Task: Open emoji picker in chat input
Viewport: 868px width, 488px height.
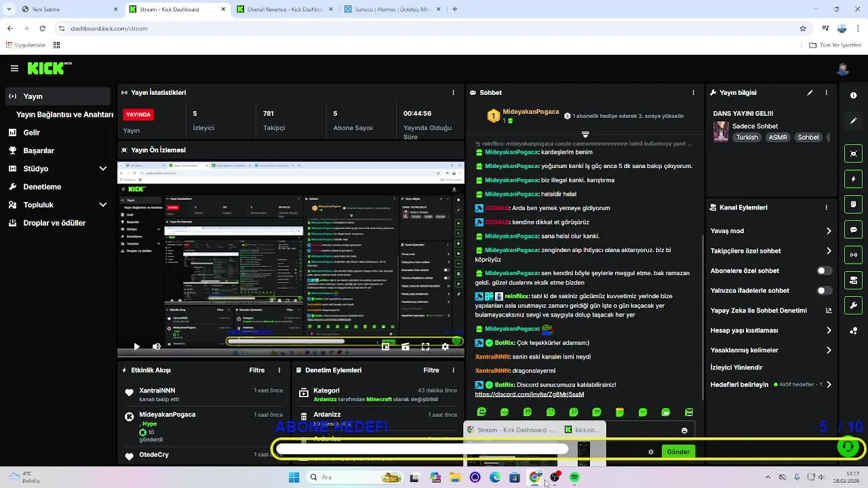Action: (x=684, y=430)
